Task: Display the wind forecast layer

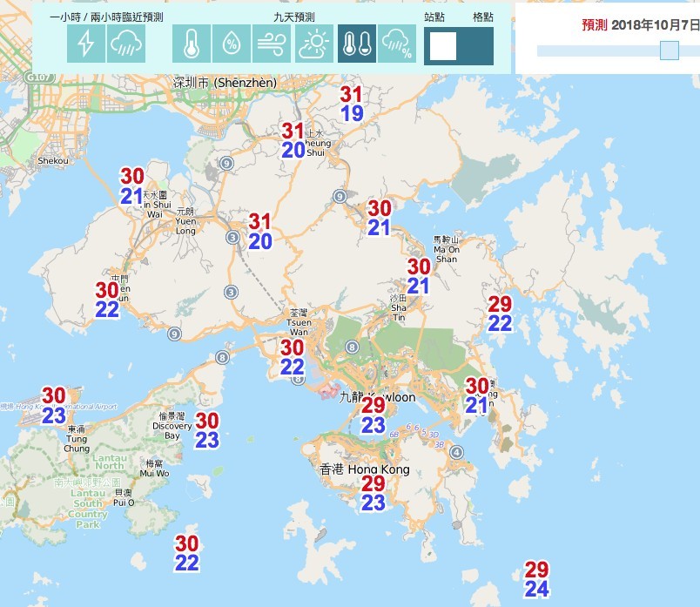Action: coord(272,44)
